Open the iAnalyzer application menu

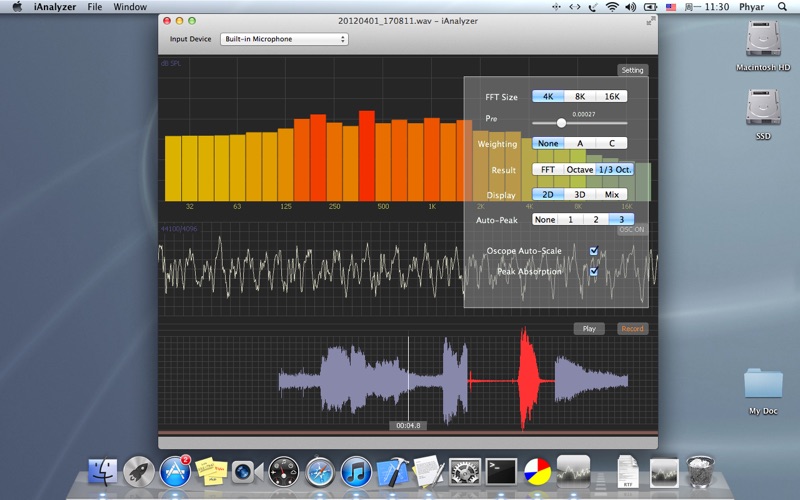55,7
